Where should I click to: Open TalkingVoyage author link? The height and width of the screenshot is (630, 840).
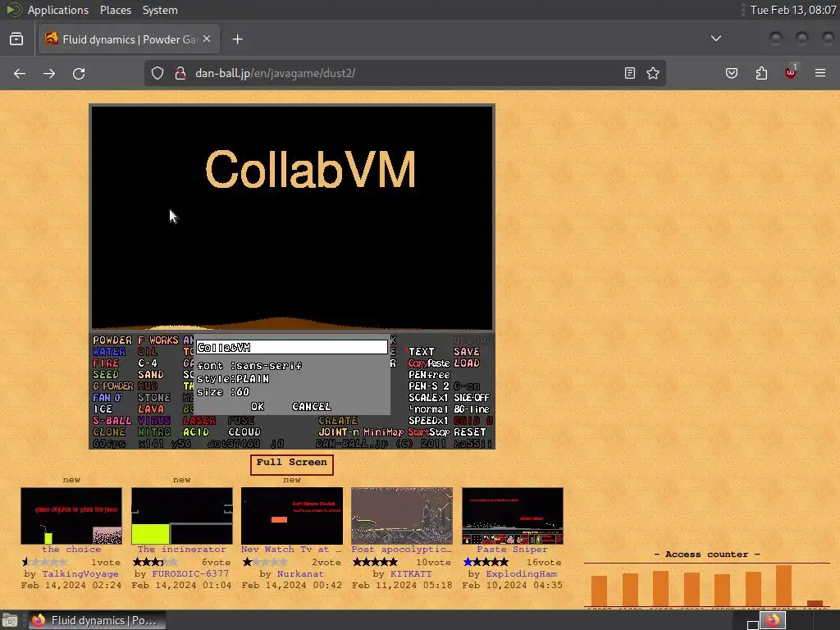pos(80,573)
